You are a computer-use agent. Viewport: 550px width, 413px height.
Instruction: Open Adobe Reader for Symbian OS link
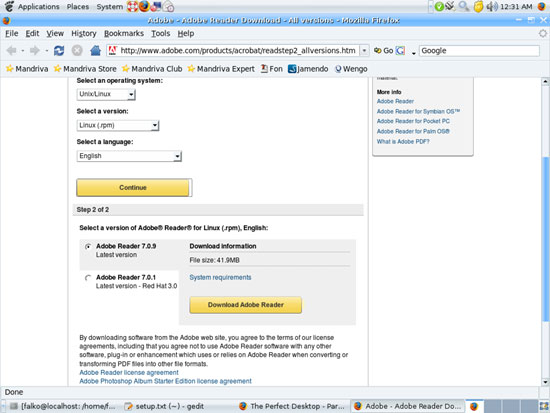pos(418,111)
